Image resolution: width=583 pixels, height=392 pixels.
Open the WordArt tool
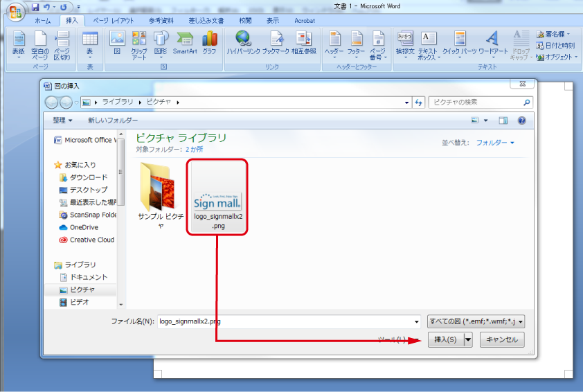pyautogui.click(x=492, y=43)
